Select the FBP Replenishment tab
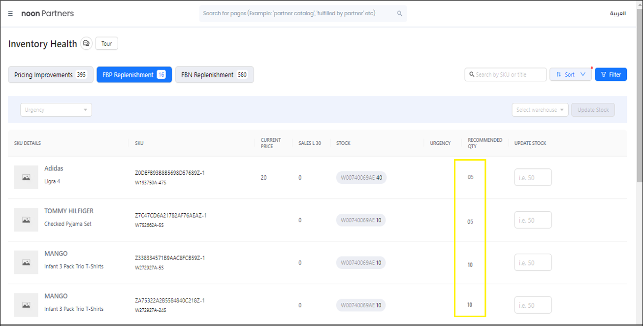The height and width of the screenshot is (326, 644). point(134,75)
